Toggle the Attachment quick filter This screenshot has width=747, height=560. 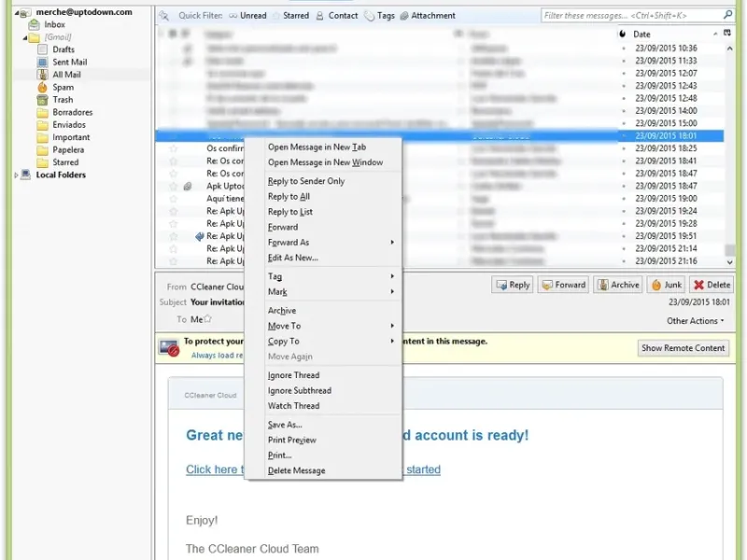click(428, 16)
